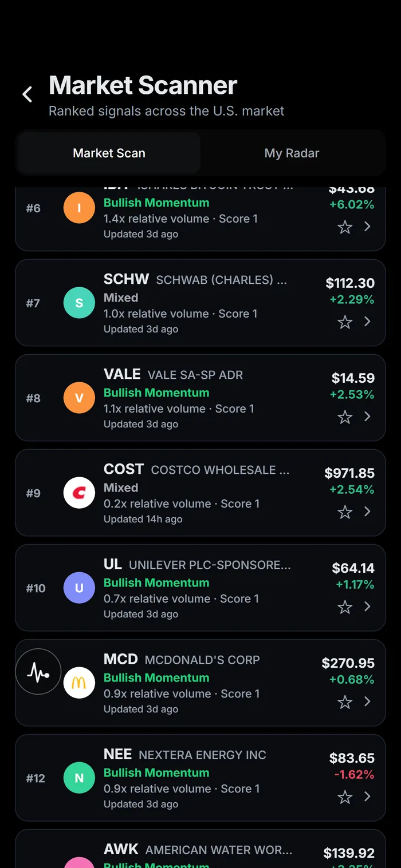
Task: Open UL details via its chevron
Action: pos(368,607)
